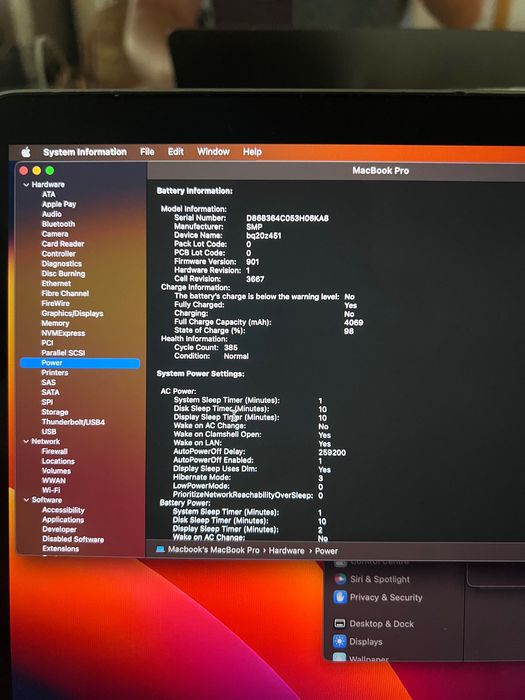Collapse the Software section
Screen dimensions: 525x700
26,500
